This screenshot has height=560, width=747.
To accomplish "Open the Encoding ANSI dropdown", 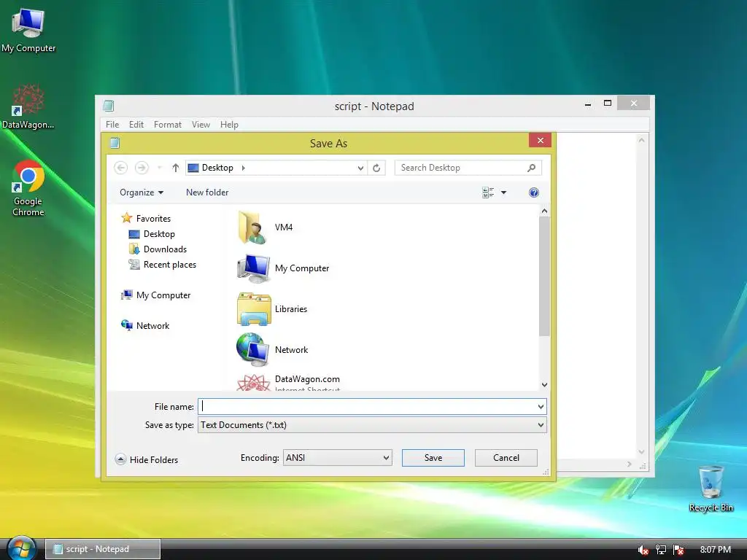I will click(x=337, y=458).
